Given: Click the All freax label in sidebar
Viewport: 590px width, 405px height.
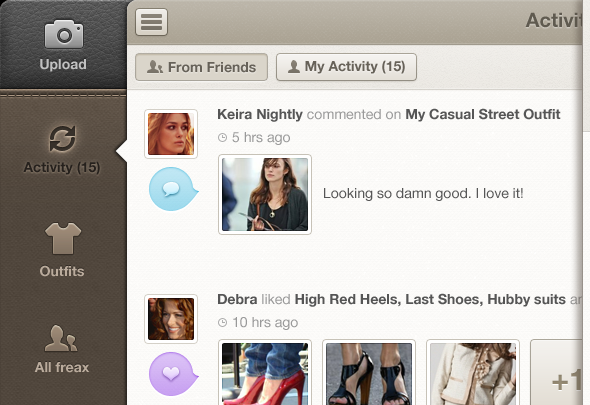Looking at the screenshot, I should coord(62,367).
